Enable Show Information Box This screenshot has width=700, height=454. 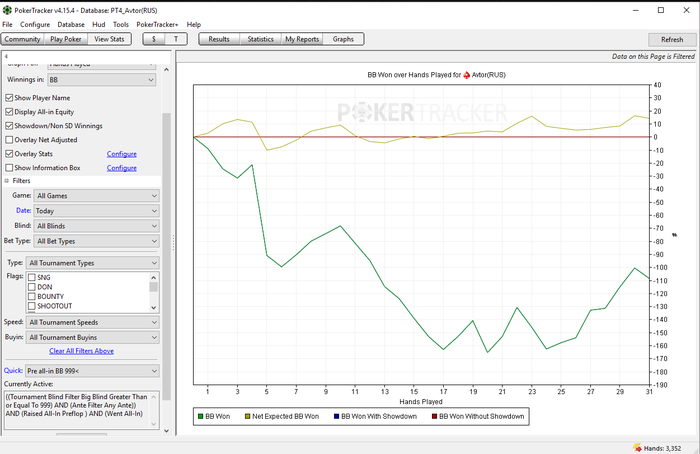click(9, 168)
